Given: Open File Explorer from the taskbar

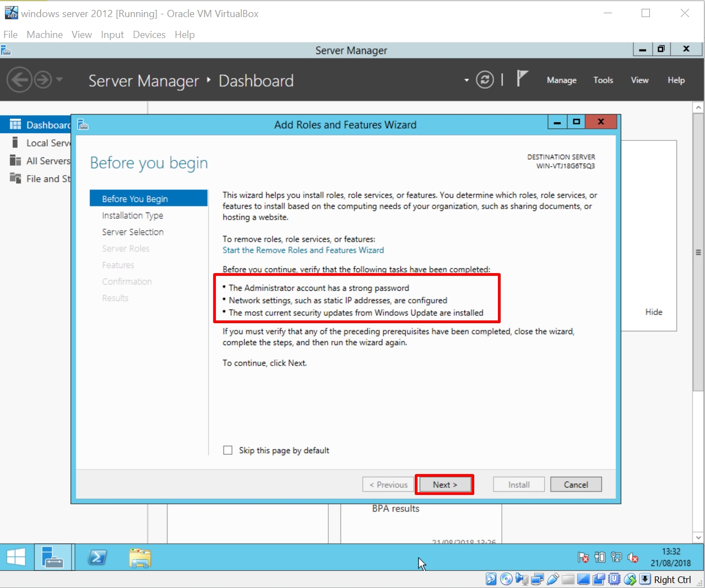Looking at the screenshot, I should (140, 558).
